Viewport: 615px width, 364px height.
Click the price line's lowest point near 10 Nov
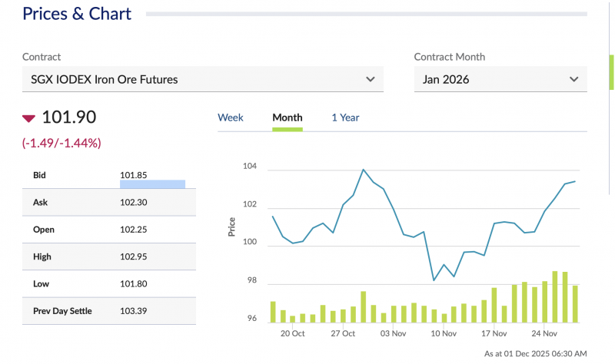pos(434,280)
